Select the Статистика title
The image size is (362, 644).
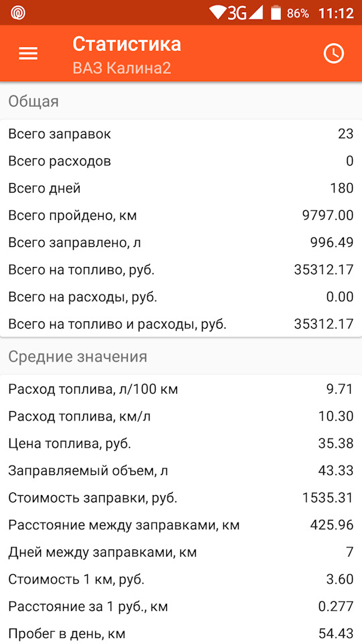coord(127,44)
